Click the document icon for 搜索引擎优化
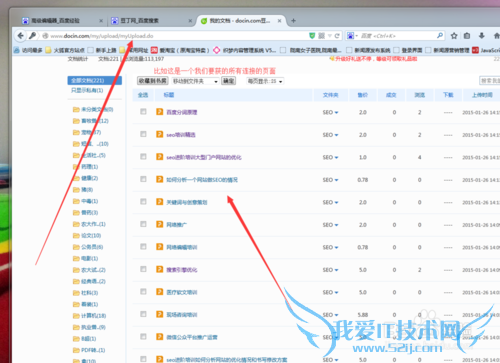 [x=160, y=269]
